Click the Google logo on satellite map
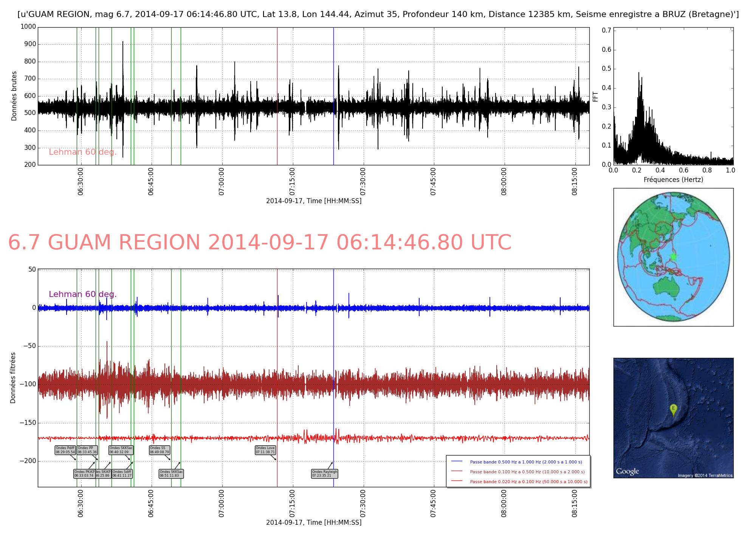 [627, 471]
